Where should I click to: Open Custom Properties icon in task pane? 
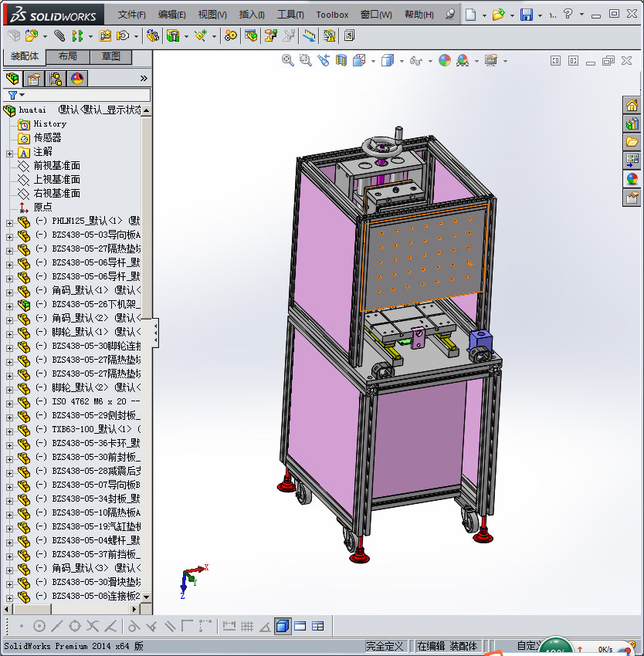(632, 197)
